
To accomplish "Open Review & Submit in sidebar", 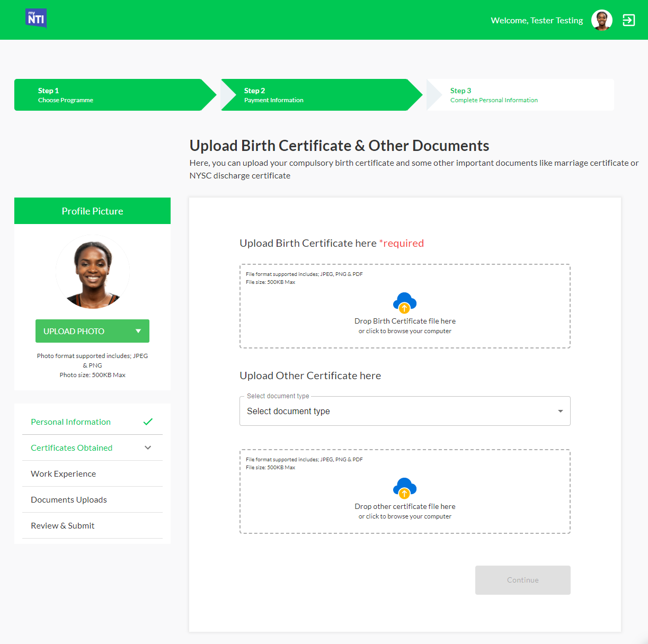I will coord(63,525).
